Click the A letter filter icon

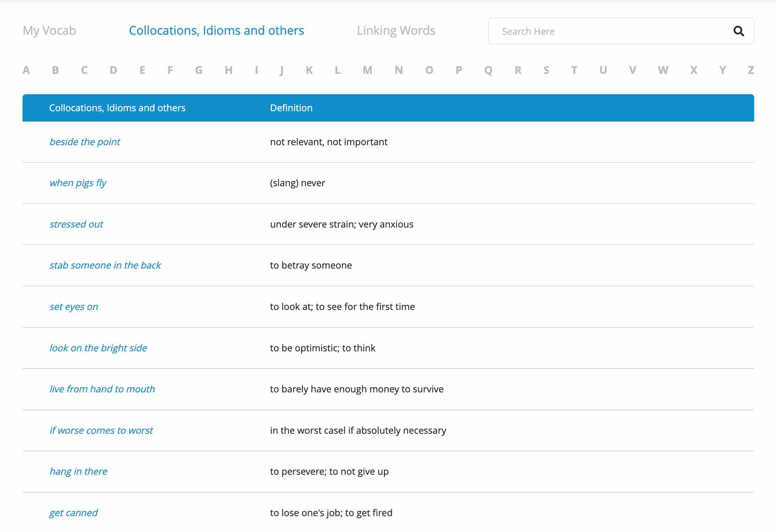(x=27, y=69)
